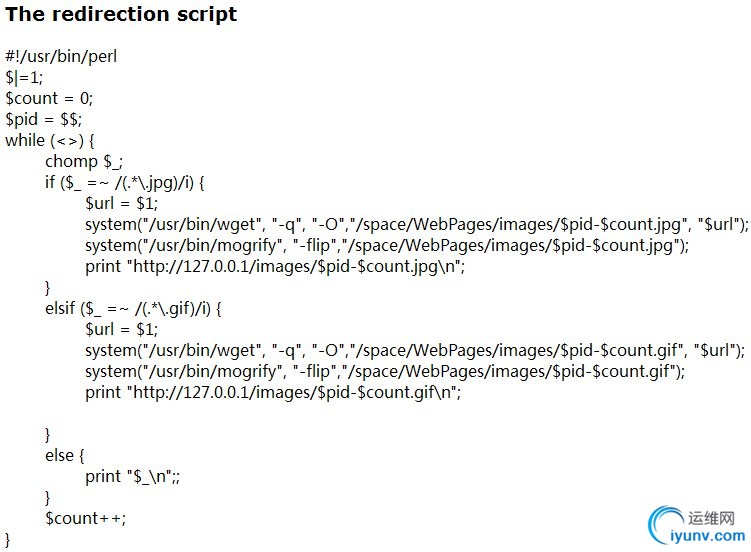751x552 pixels.
Task: Click the wget system call for gif
Action: tap(415, 351)
